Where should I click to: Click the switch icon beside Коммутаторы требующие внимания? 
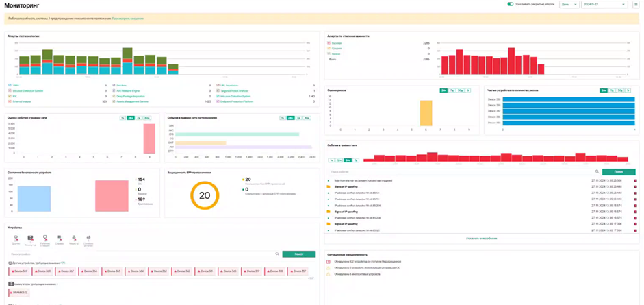click(x=10, y=284)
